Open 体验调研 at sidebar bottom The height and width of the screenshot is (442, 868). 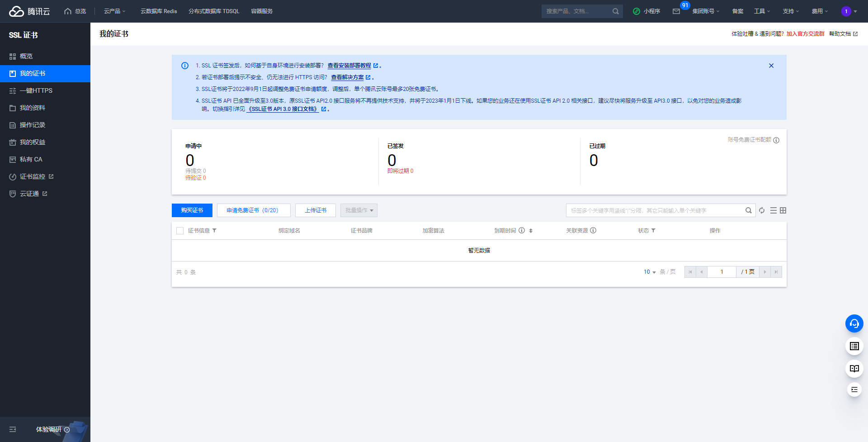(x=53, y=429)
